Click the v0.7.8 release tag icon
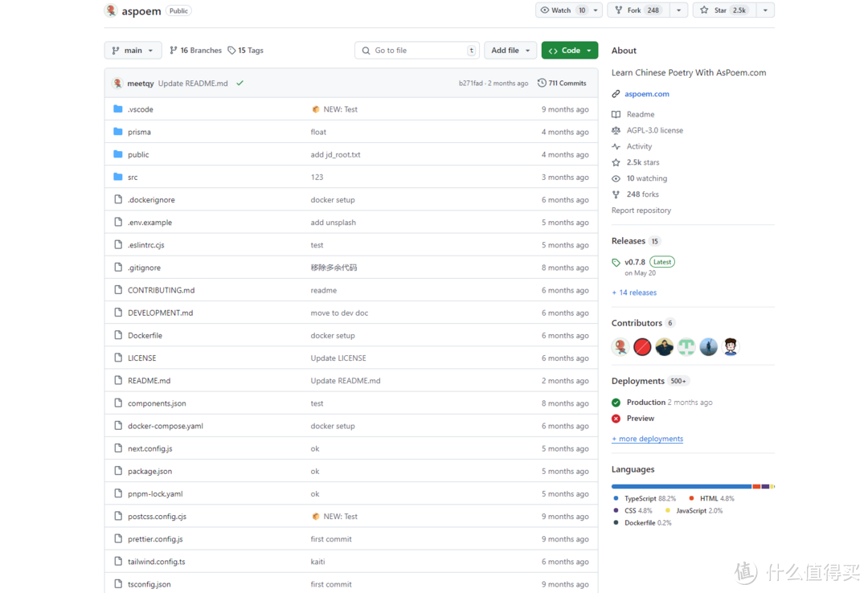The height and width of the screenshot is (593, 868). (x=616, y=263)
